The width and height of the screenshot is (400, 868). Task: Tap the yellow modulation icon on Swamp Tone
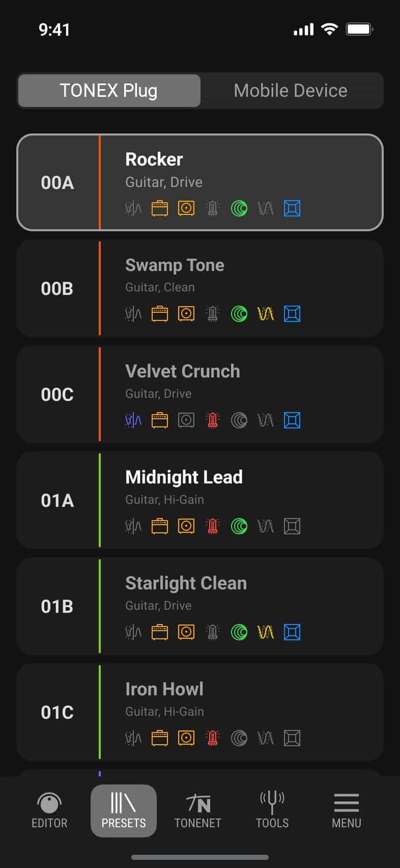coord(265,314)
